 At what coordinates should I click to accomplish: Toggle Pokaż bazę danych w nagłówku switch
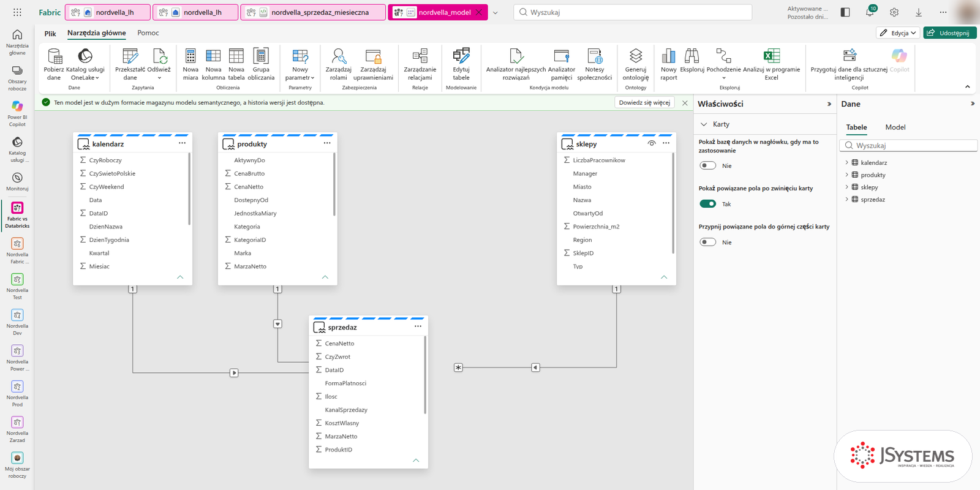click(708, 165)
